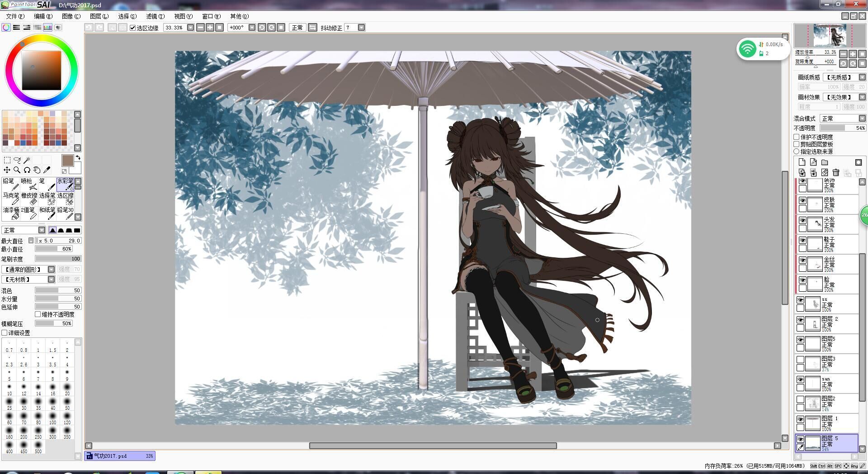Open the rotation angle dropdown

click(252, 28)
